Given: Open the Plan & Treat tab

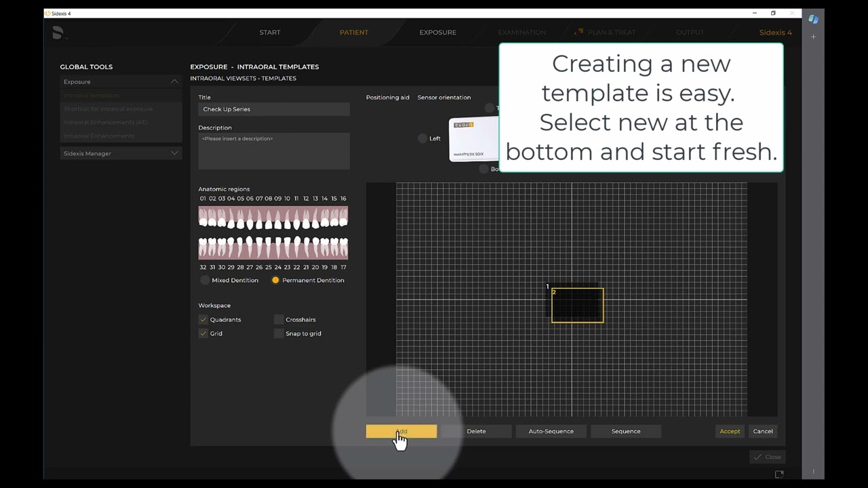Looking at the screenshot, I should click(606, 33).
